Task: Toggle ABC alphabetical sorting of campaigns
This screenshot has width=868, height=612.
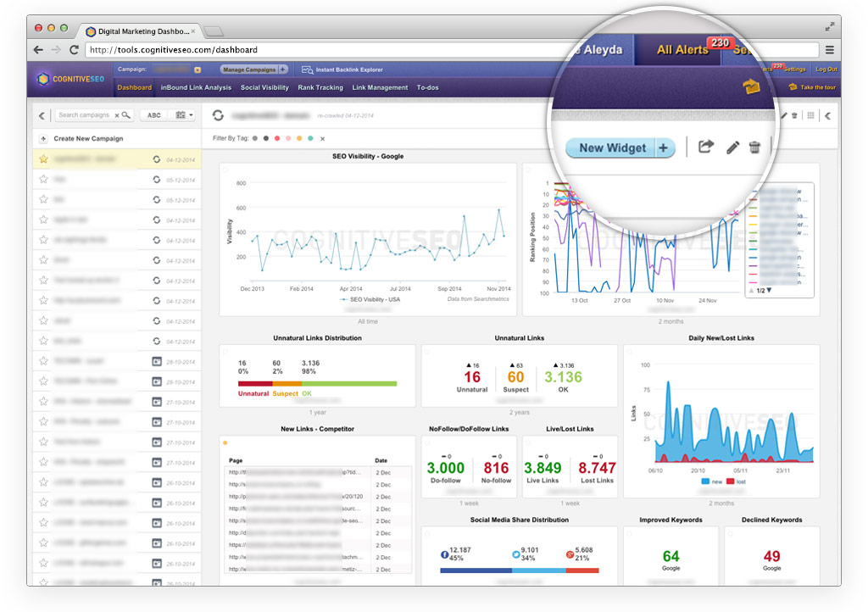Action: coord(154,115)
